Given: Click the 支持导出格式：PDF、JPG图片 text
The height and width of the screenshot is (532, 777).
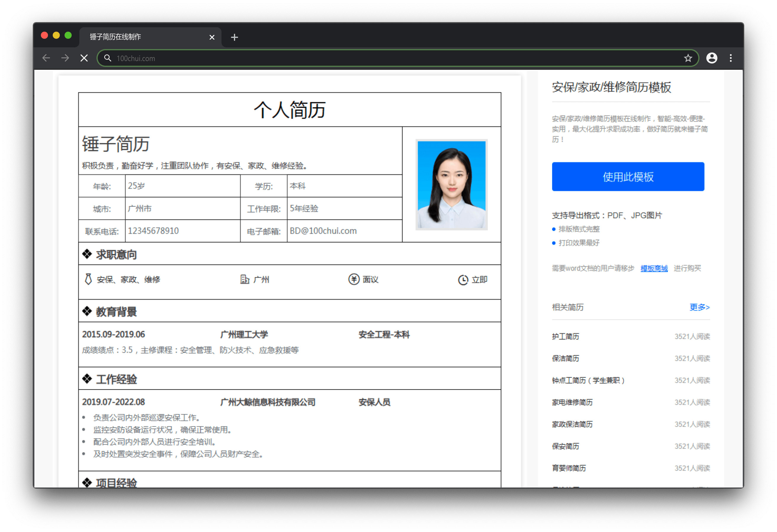Looking at the screenshot, I should point(606,215).
